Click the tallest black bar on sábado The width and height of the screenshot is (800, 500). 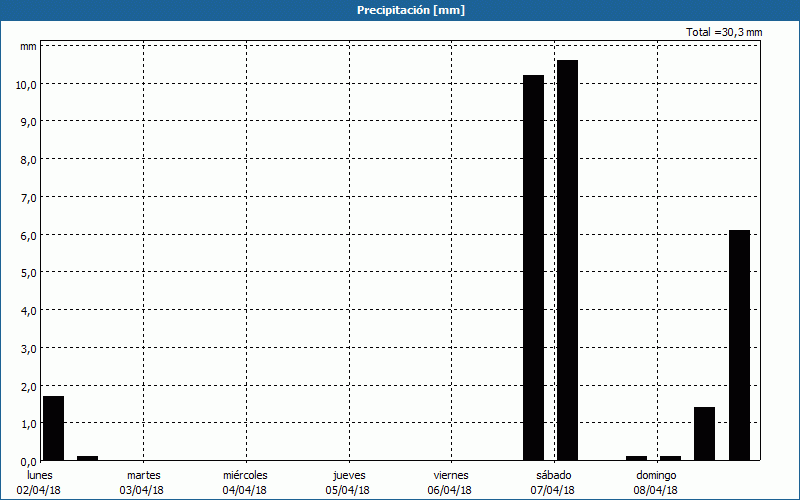[568, 260]
